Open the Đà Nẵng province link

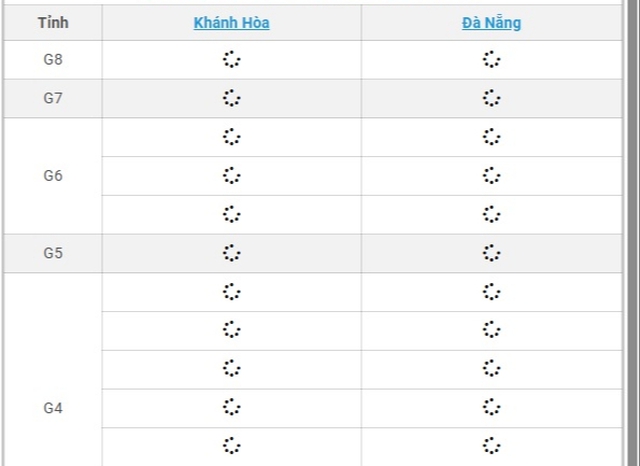pyautogui.click(x=491, y=23)
